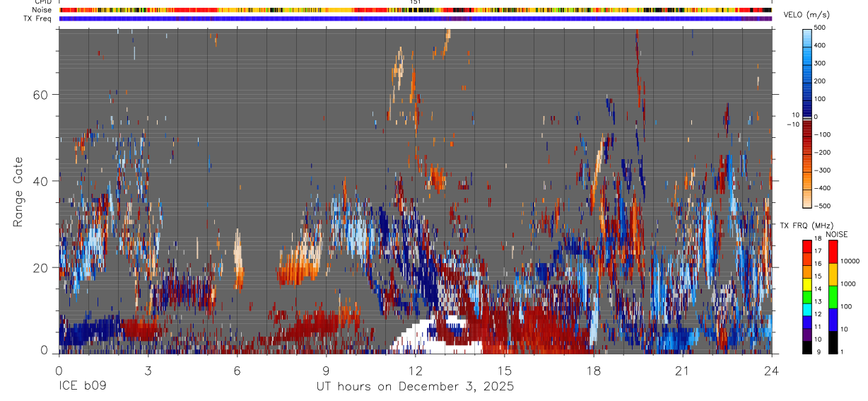Select the blue TX Freq strip above the plot

point(415,18)
